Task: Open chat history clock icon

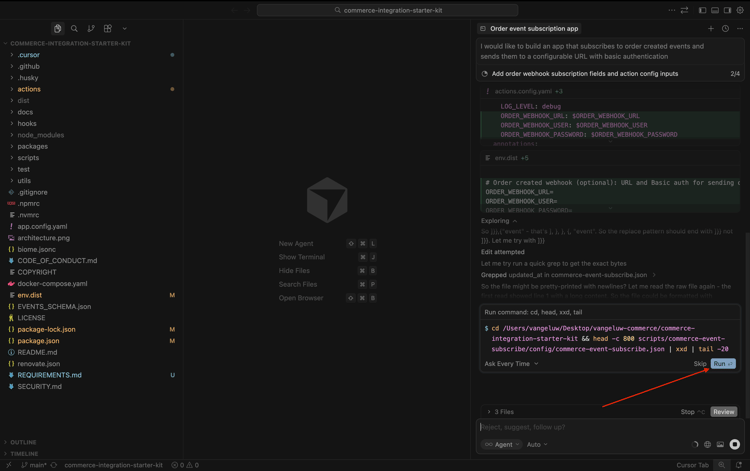Action: [x=726, y=29]
